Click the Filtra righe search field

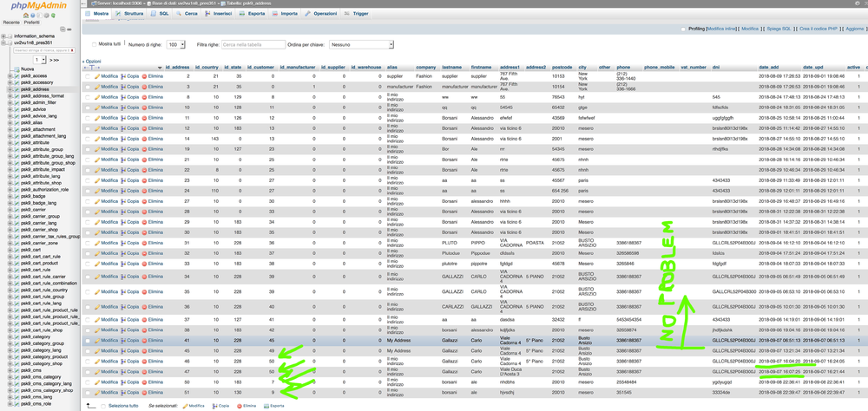(x=253, y=44)
